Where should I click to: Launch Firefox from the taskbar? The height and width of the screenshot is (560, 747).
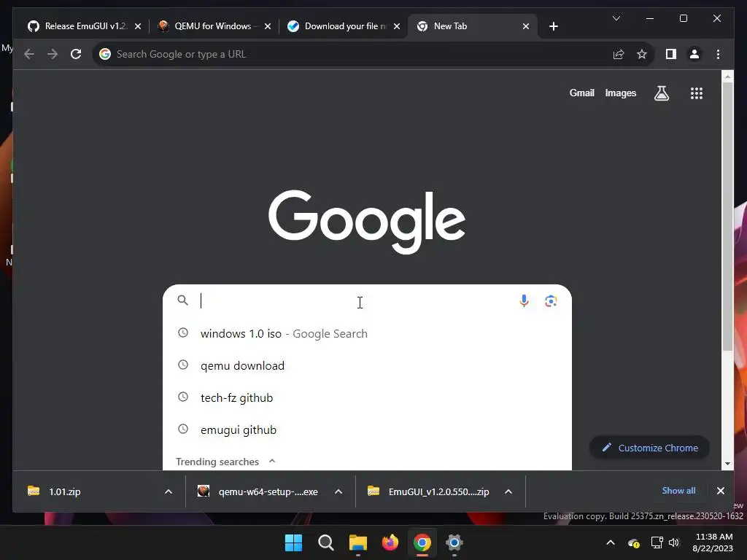click(x=390, y=542)
